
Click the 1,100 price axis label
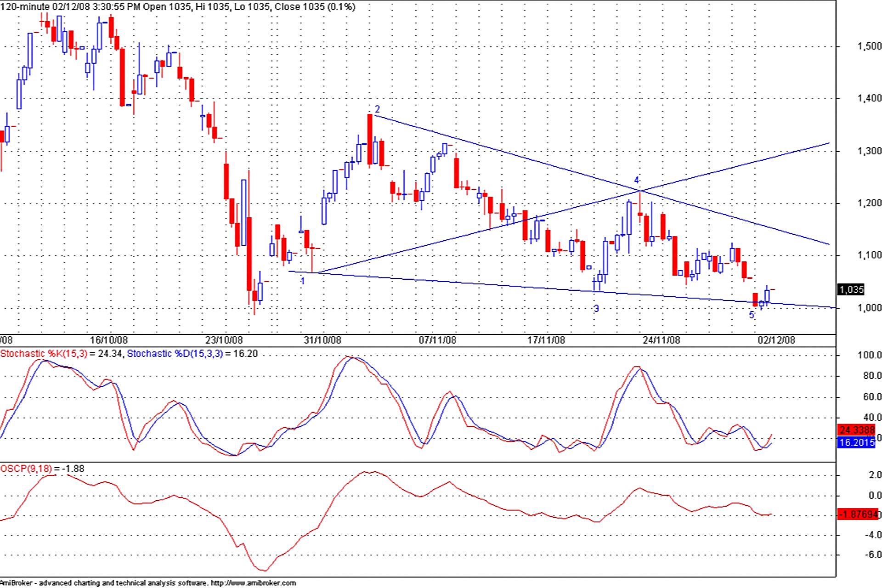point(869,255)
